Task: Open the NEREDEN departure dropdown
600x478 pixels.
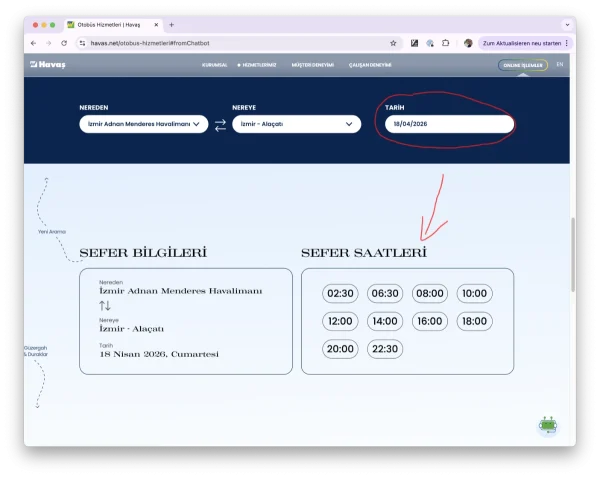Action: (x=144, y=124)
